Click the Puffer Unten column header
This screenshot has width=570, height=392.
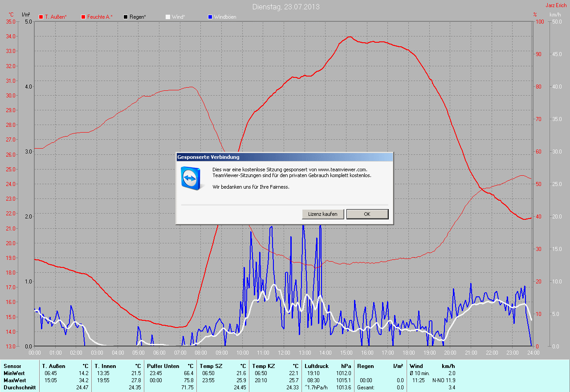(x=163, y=366)
